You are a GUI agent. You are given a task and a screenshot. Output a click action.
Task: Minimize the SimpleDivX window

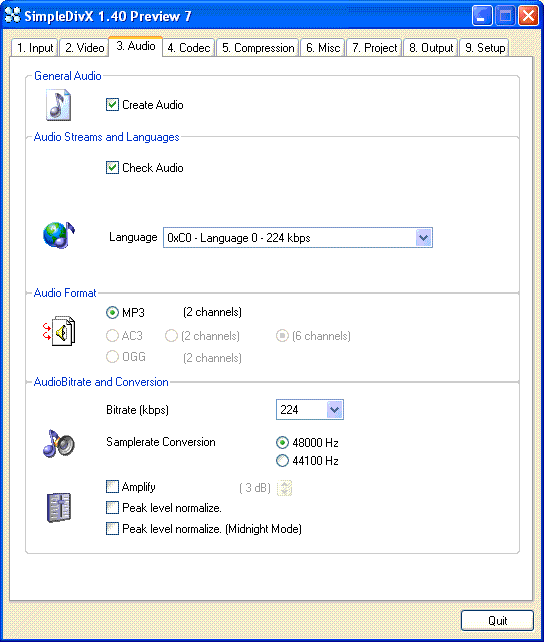(482, 16)
